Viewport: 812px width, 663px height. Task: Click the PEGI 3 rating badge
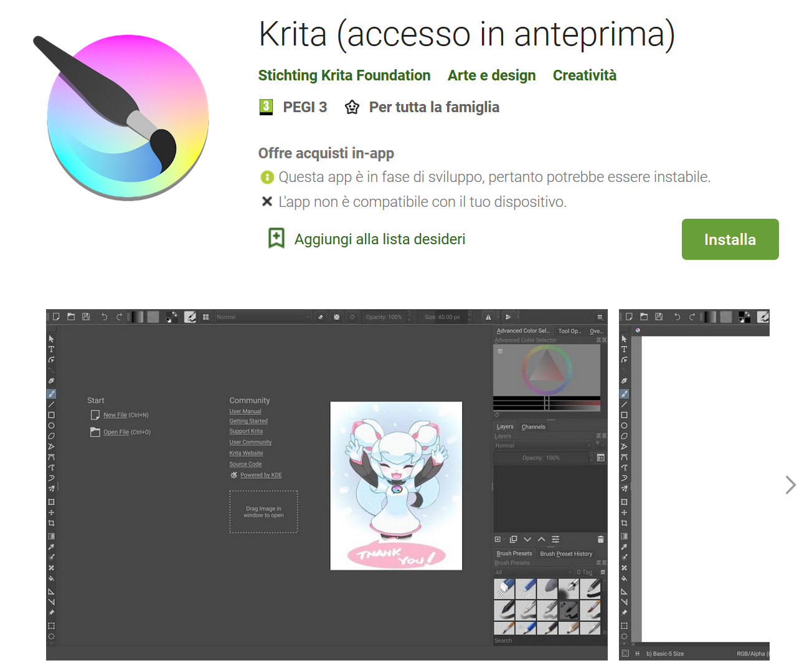tap(266, 107)
